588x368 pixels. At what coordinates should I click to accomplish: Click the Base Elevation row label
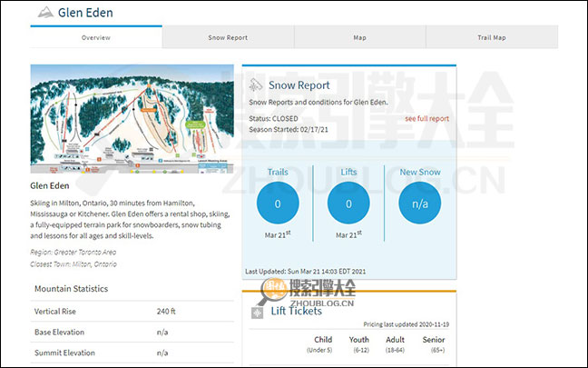pyautogui.click(x=59, y=332)
